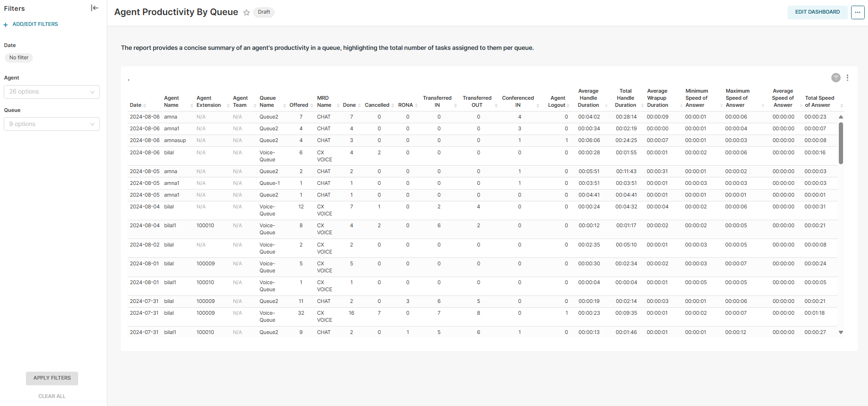Sort by the Done column header
The image size is (868, 406).
tap(349, 105)
